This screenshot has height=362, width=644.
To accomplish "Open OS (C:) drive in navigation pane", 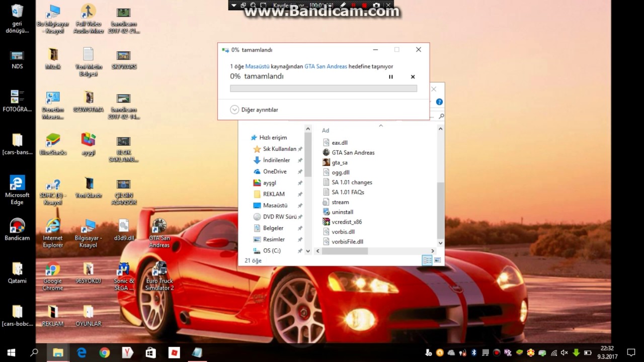I will coord(267,250).
